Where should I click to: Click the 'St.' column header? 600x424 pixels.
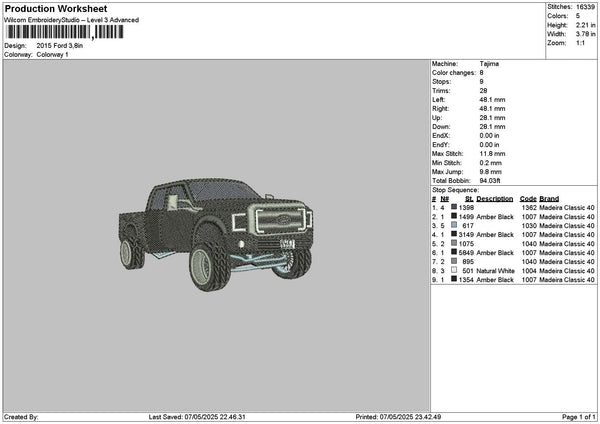[469, 199]
